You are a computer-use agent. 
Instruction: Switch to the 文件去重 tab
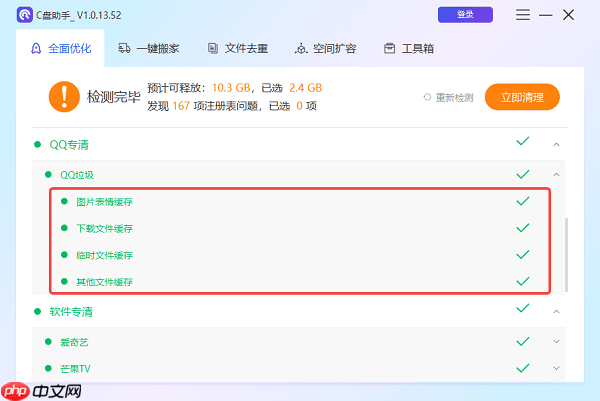tap(238, 49)
